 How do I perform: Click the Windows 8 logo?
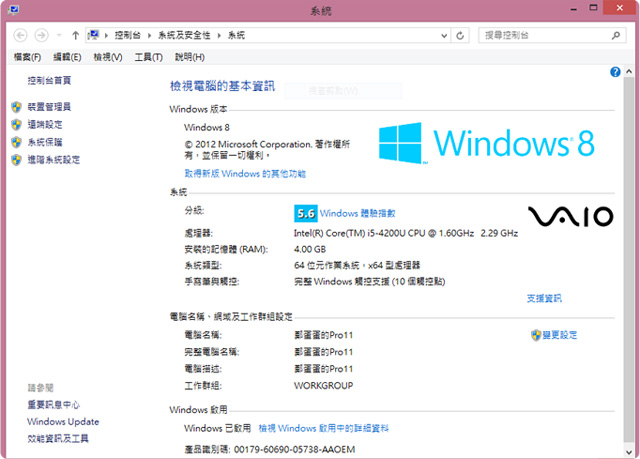point(487,143)
